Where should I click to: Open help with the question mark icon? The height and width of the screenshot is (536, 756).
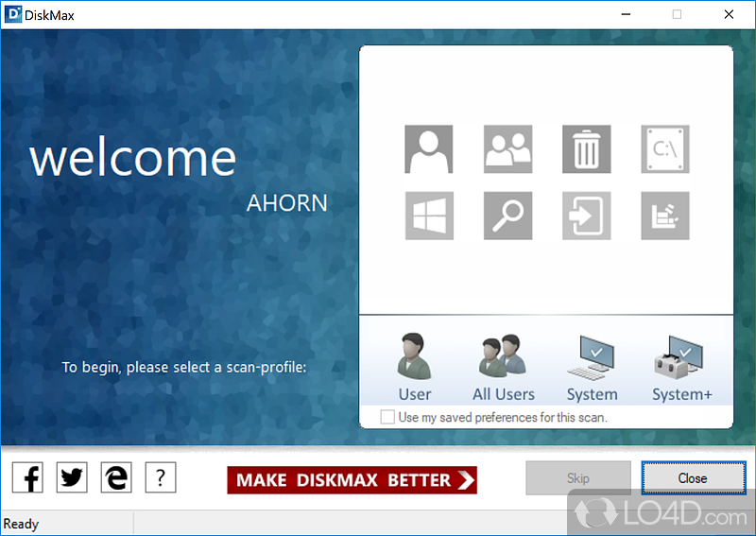pyautogui.click(x=161, y=477)
